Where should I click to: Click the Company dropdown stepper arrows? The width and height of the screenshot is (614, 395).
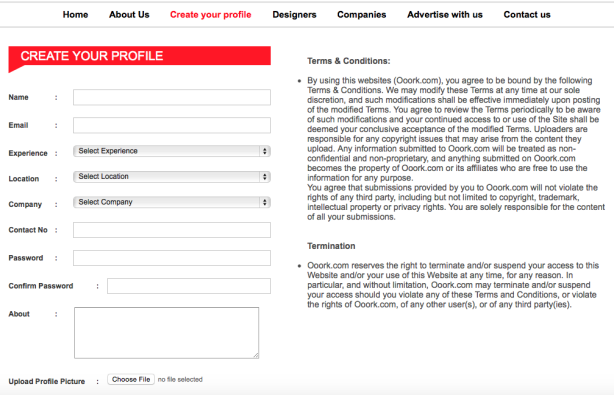(x=265, y=202)
